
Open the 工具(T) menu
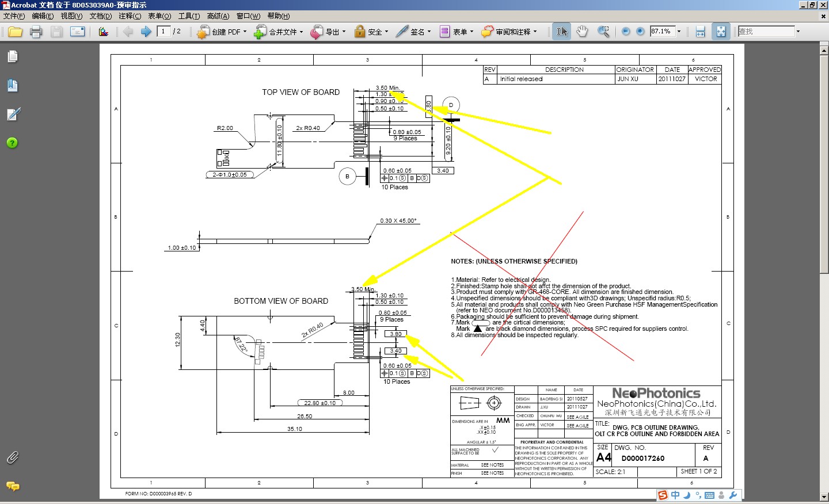click(189, 16)
